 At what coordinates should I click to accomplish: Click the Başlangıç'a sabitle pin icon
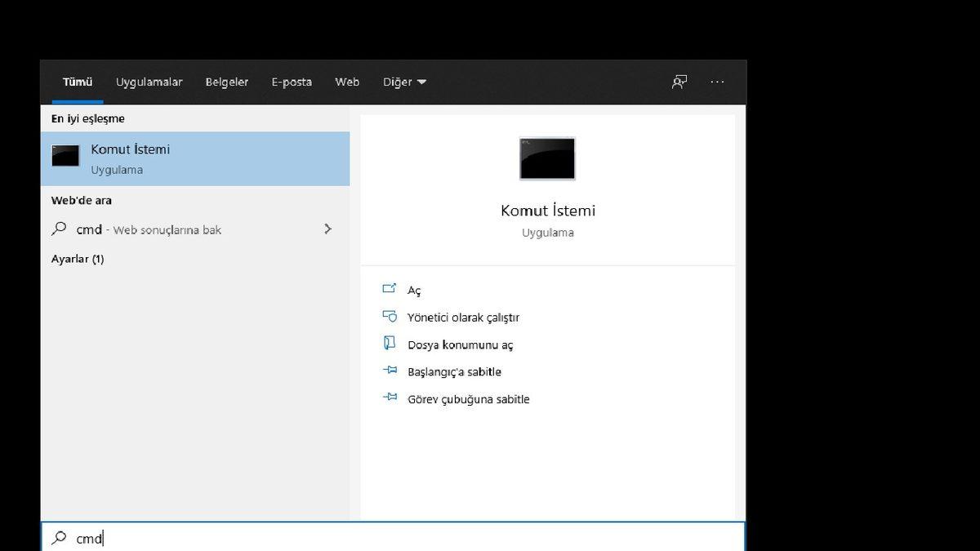(390, 371)
